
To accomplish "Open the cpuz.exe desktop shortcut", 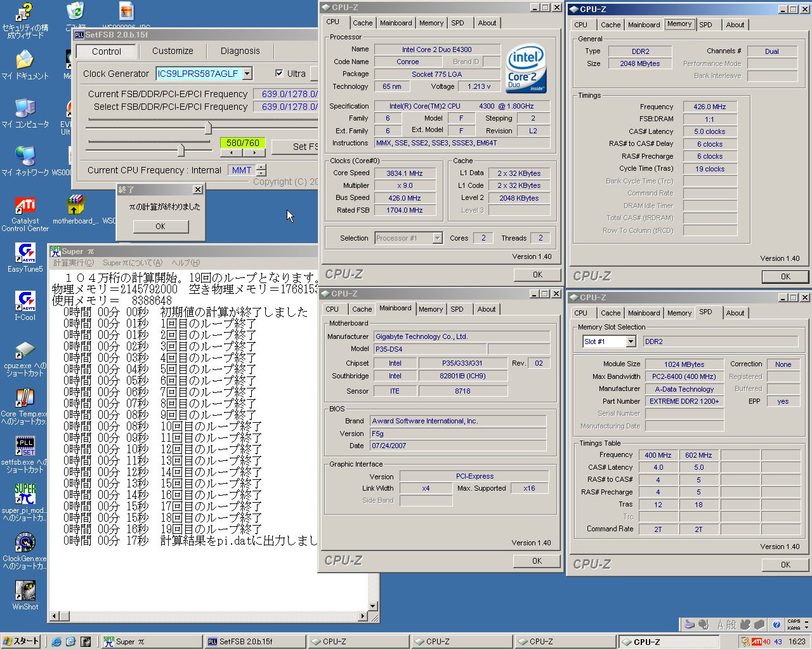I will 25,350.
